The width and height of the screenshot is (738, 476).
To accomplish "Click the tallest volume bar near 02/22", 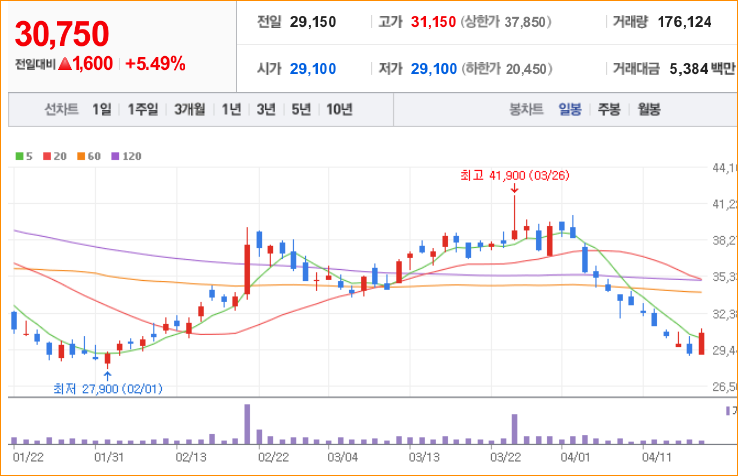I will pos(247,424).
